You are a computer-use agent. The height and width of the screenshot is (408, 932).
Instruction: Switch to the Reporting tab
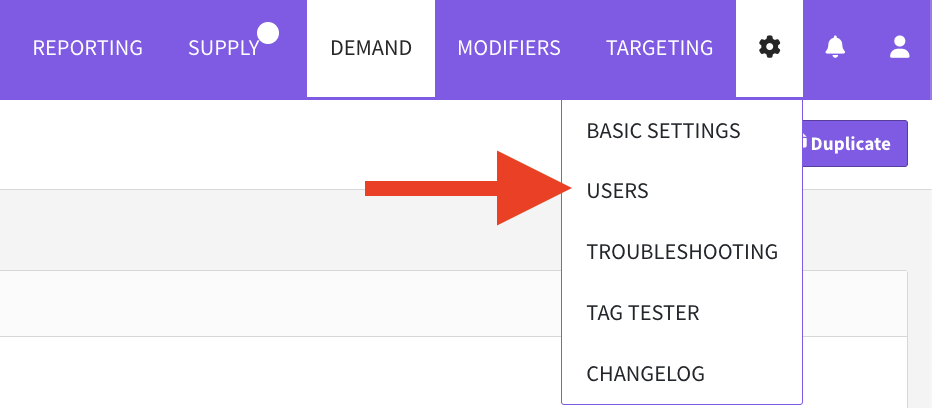[x=87, y=48]
